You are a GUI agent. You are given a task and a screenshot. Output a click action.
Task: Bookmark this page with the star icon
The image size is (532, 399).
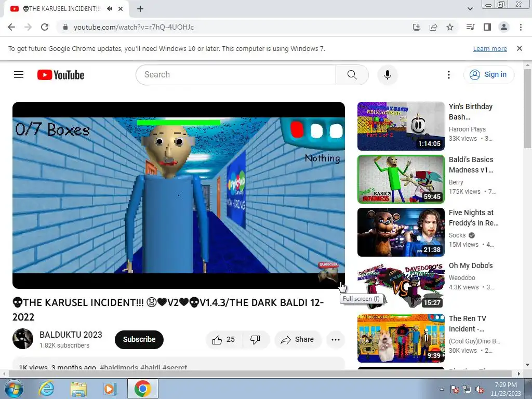click(x=450, y=27)
